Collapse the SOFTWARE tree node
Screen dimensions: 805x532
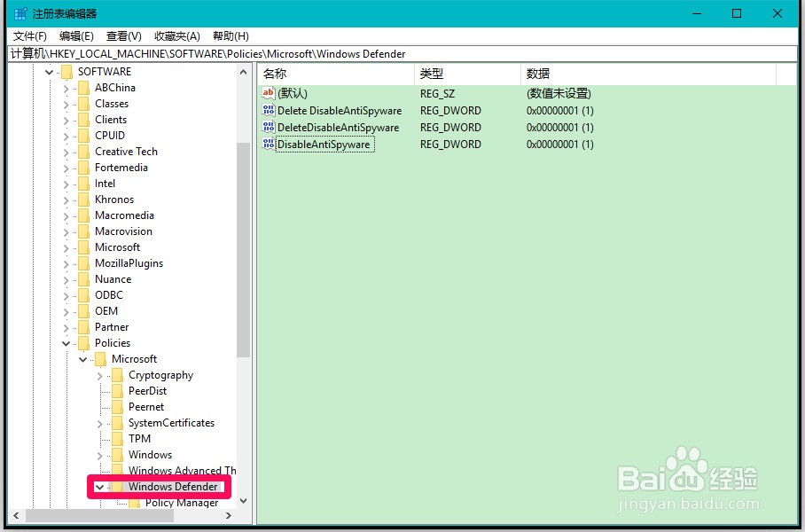pos(50,72)
